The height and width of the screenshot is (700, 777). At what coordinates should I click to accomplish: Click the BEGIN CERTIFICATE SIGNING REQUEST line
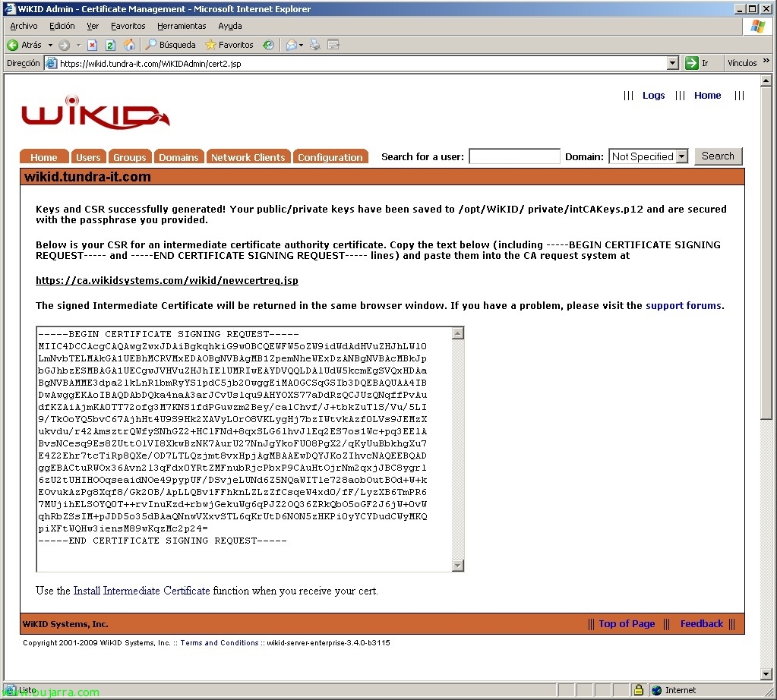tap(169, 334)
